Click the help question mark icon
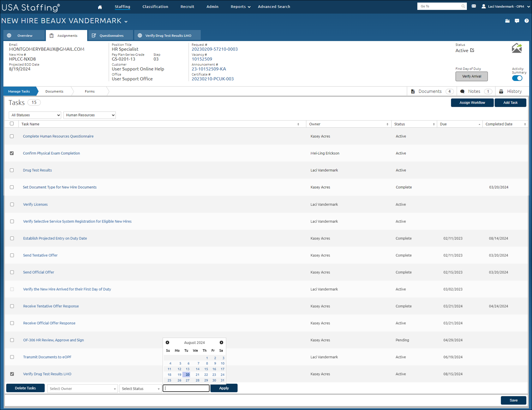This screenshot has height=410, width=532. 526,21
